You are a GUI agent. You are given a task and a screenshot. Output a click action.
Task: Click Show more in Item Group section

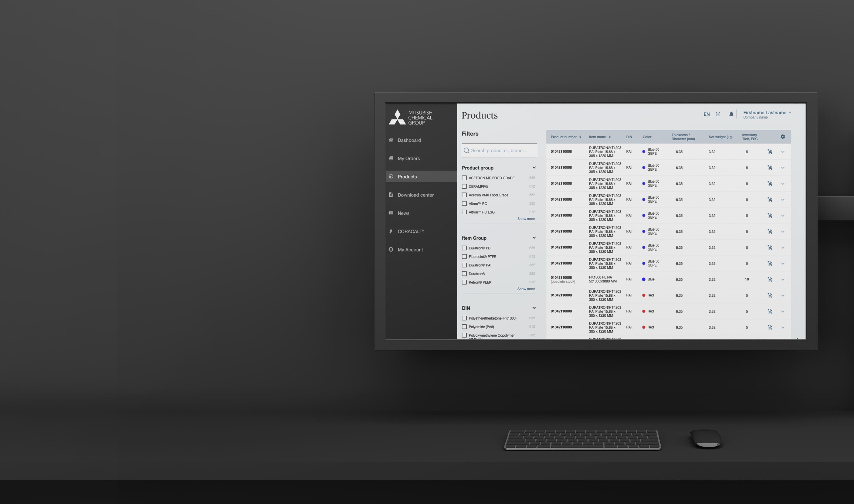click(526, 289)
